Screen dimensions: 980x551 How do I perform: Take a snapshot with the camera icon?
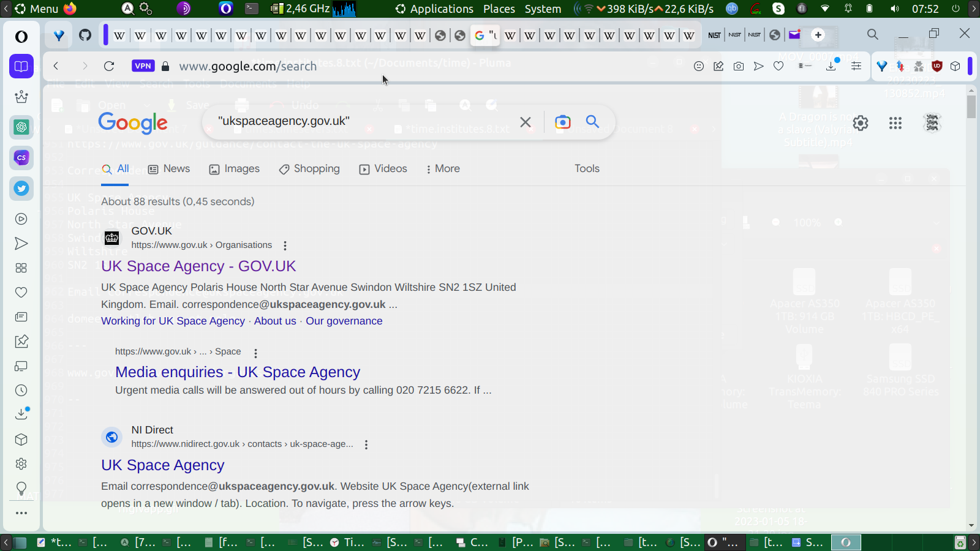(x=739, y=66)
